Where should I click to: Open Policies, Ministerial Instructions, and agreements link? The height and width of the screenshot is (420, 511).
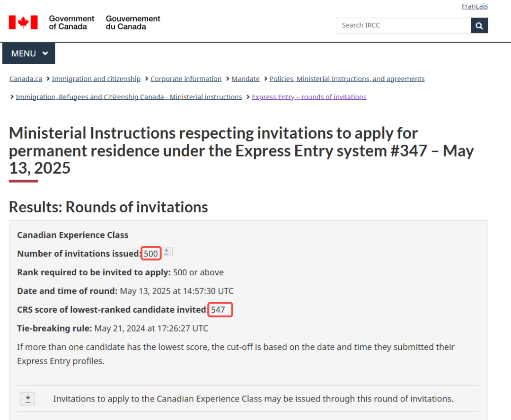click(x=347, y=79)
